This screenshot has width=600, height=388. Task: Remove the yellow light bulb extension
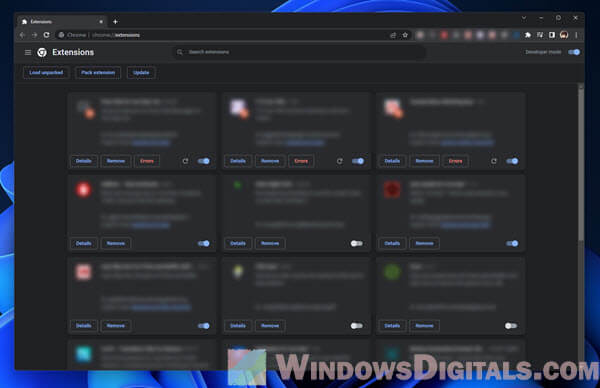270,326
